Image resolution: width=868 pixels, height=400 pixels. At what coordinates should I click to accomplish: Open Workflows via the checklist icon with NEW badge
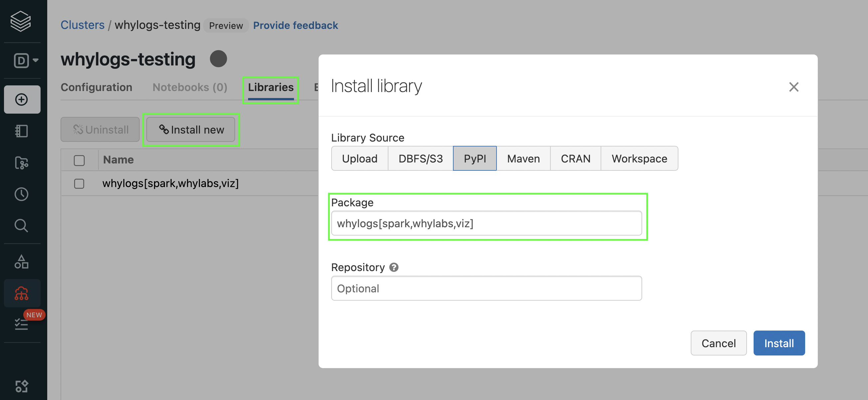click(21, 324)
